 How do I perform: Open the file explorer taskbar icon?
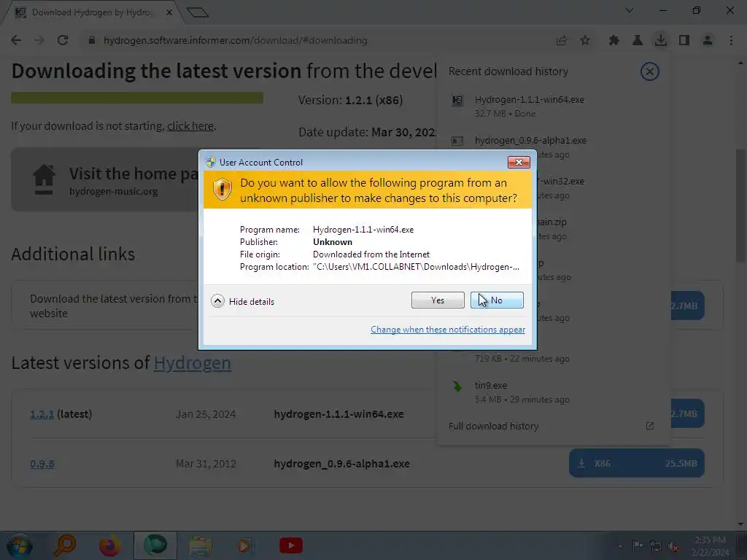pyautogui.click(x=201, y=545)
